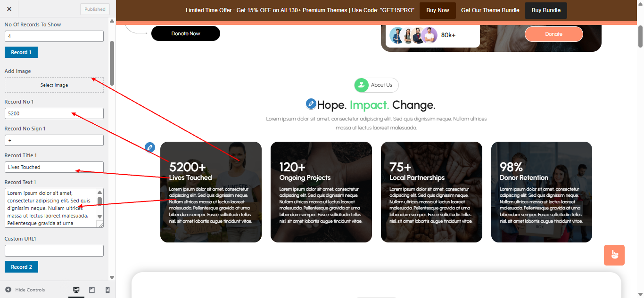Click the Custom URL1 text field
This screenshot has width=644, height=298.
pyautogui.click(x=54, y=250)
